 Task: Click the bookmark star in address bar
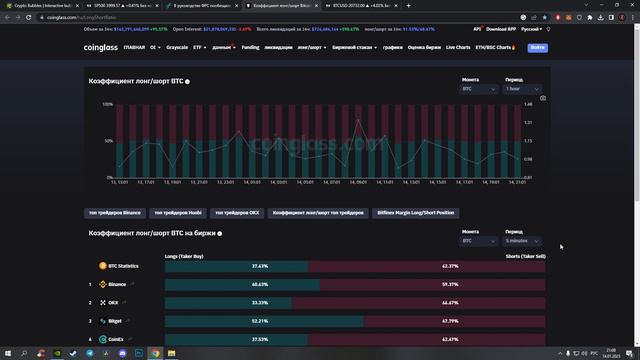point(544,18)
